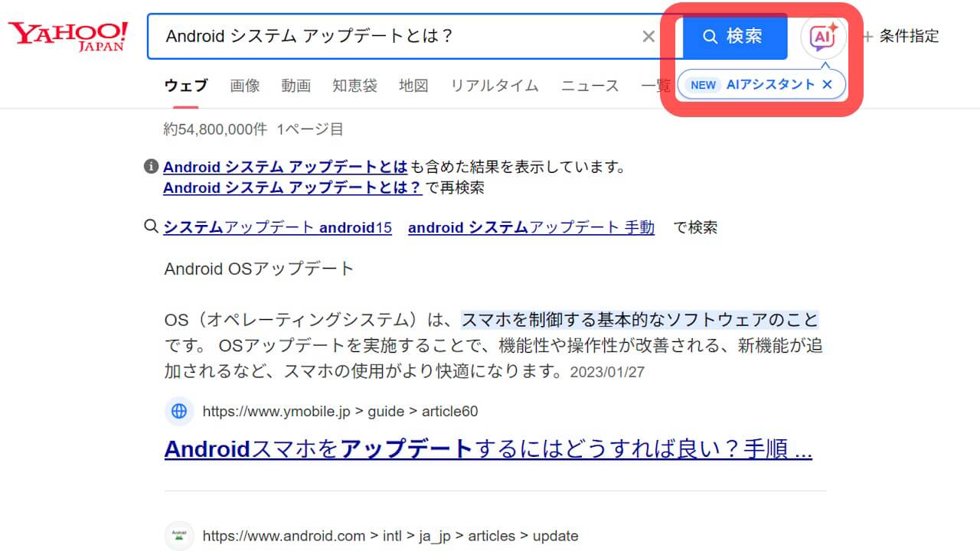
Task: Open the 地図 tab
Action: tap(413, 86)
